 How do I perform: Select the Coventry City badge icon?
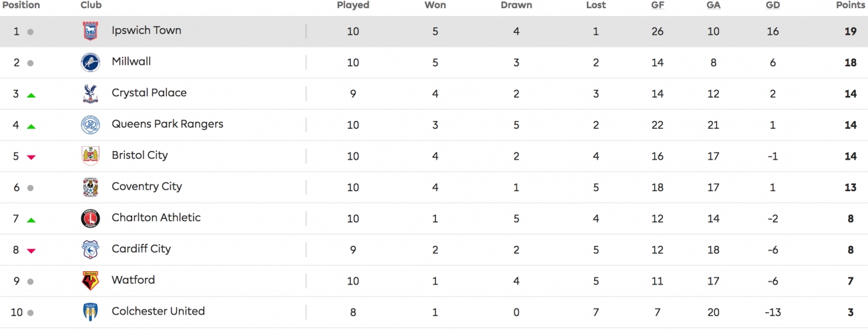pyautogui.click(x=90, y=187)
